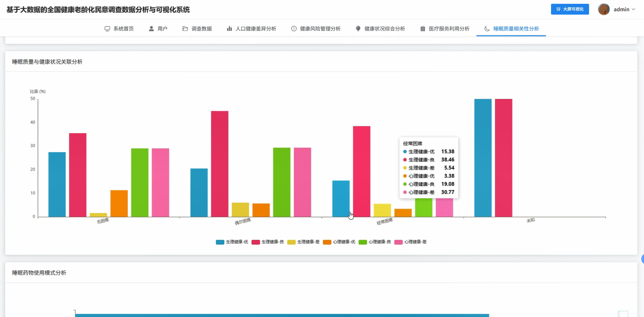The image size is (644, 317).
Task: Toggle the 心理健康-良 legend series
Action: coord(375,242)
